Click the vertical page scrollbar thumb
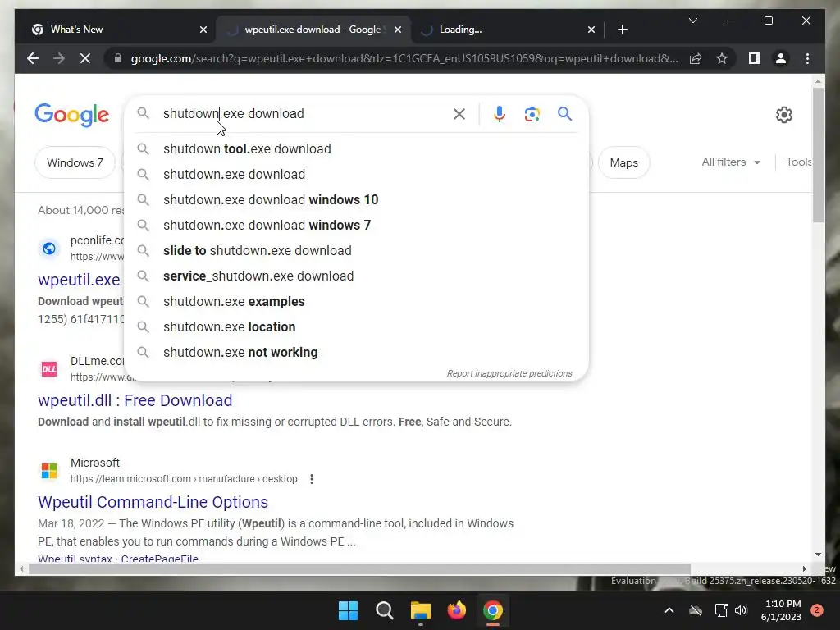The image size is (840, 630). click(818, 155)
